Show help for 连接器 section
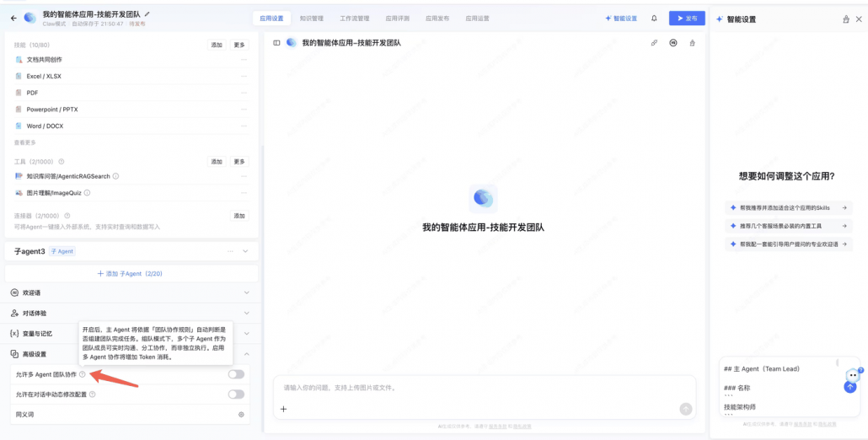The image size is (868, 440). point(67,216)
